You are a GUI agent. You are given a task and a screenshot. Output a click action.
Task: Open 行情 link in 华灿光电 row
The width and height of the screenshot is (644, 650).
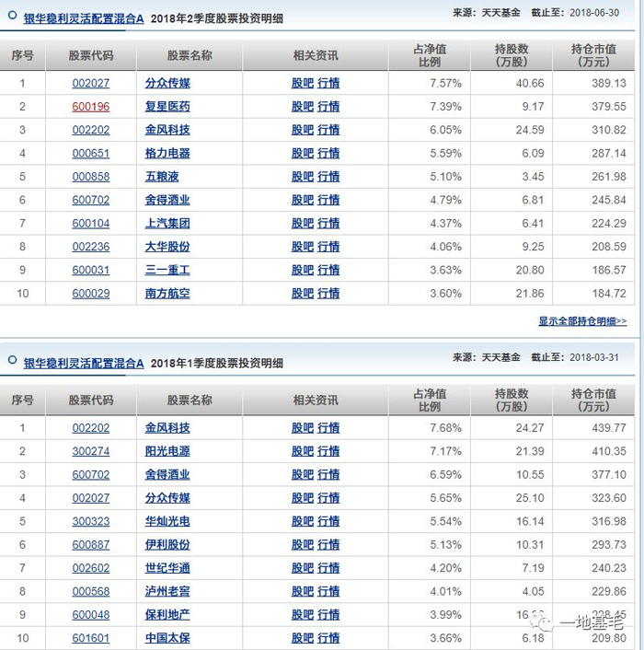point(328,521)
